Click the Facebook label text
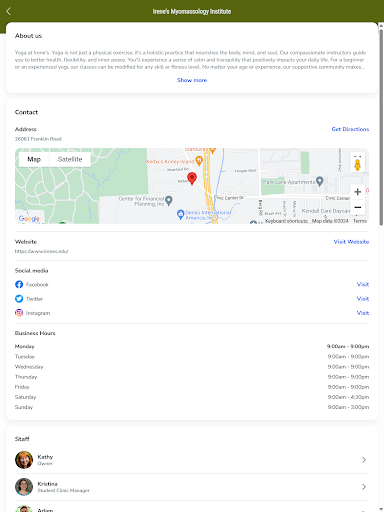The width and height of the screenshot is (384, 512). (x=37, y=284)
